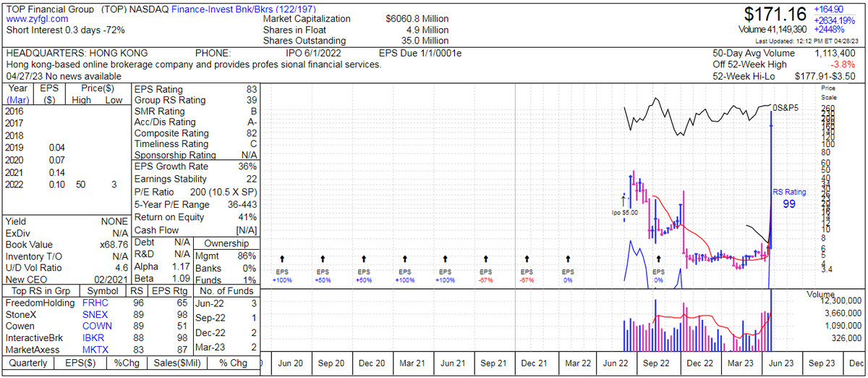Click the Group RS Rating row

195,101
